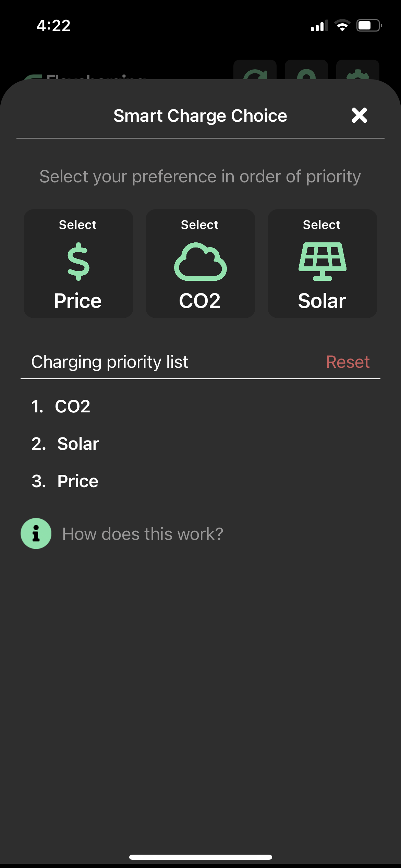401x868 pixels.
Task: Tap the CO2 cloud icon
Action: coord(200,262)
